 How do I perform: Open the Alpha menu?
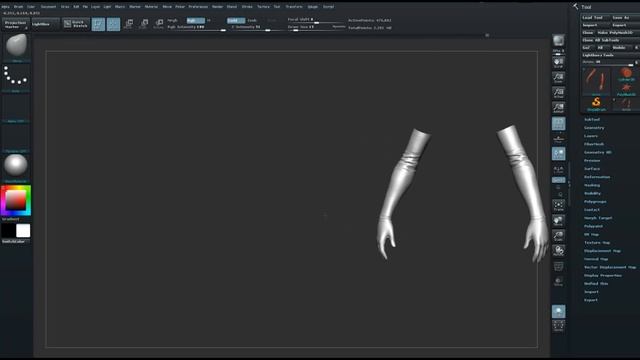5,7
